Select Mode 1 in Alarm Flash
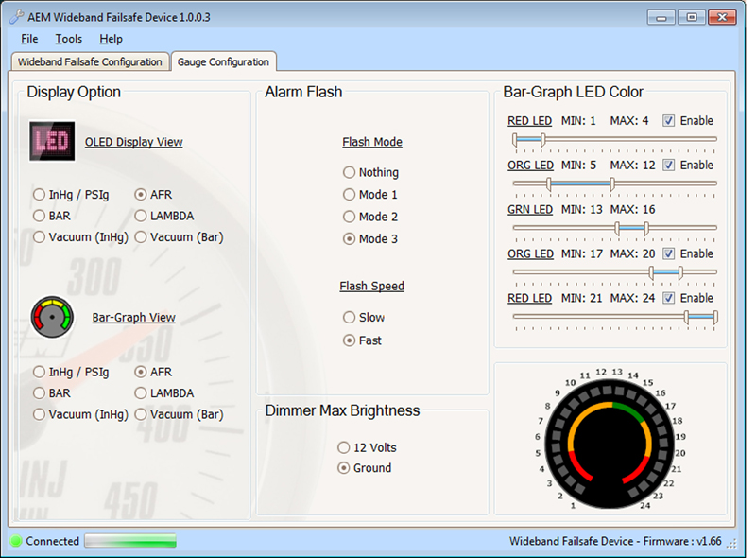 click(349, 194)
